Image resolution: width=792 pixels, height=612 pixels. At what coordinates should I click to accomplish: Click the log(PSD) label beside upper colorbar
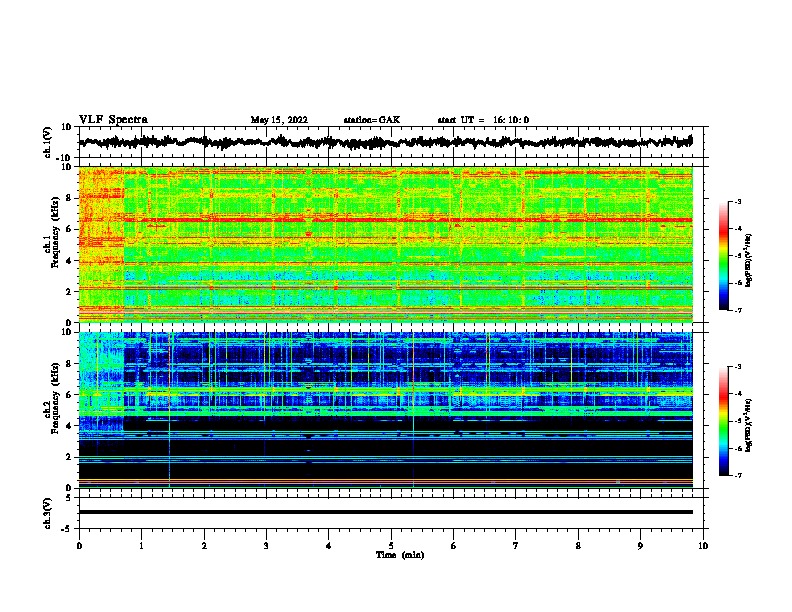click(x=748, y=261)
